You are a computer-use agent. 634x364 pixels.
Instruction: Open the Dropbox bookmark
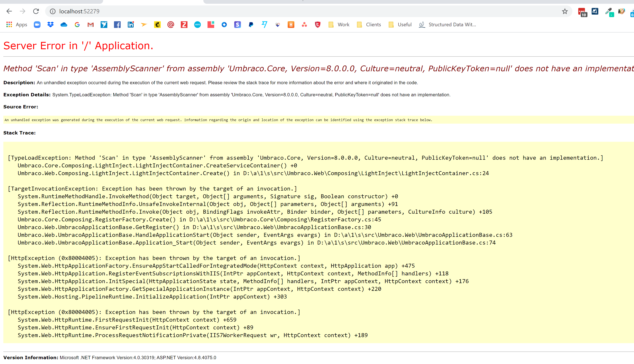click(x=51, y=25)
